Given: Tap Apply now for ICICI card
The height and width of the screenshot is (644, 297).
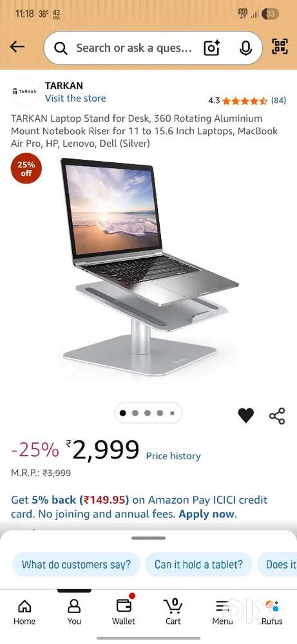Looking at the screenshot, I should pyautogui.click(x=207, y=514).
